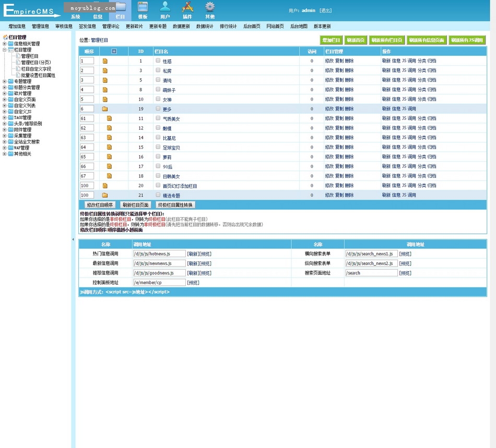Click the 刷新所有JS调用 button
The image size is (496, 448).
pyautogui.click(x=467, y=40)
